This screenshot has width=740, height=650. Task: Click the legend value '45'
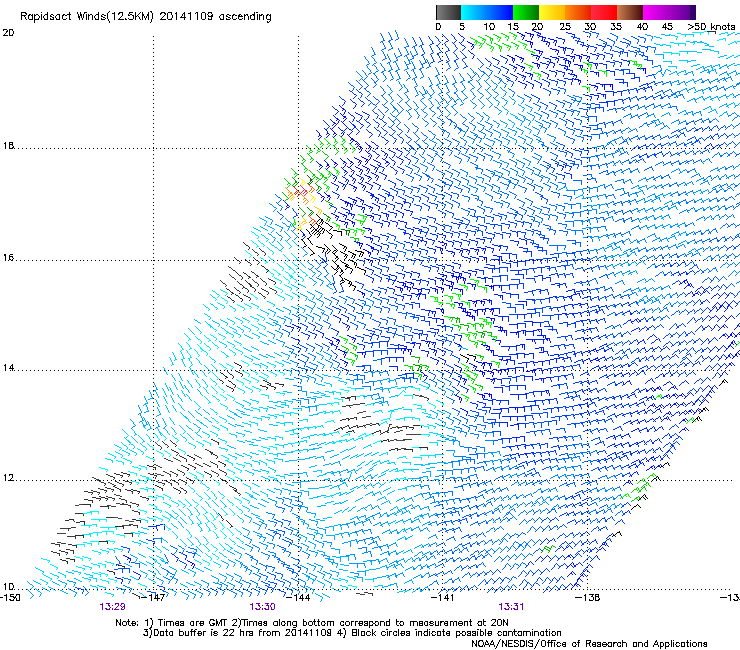(x=667, y=27)
